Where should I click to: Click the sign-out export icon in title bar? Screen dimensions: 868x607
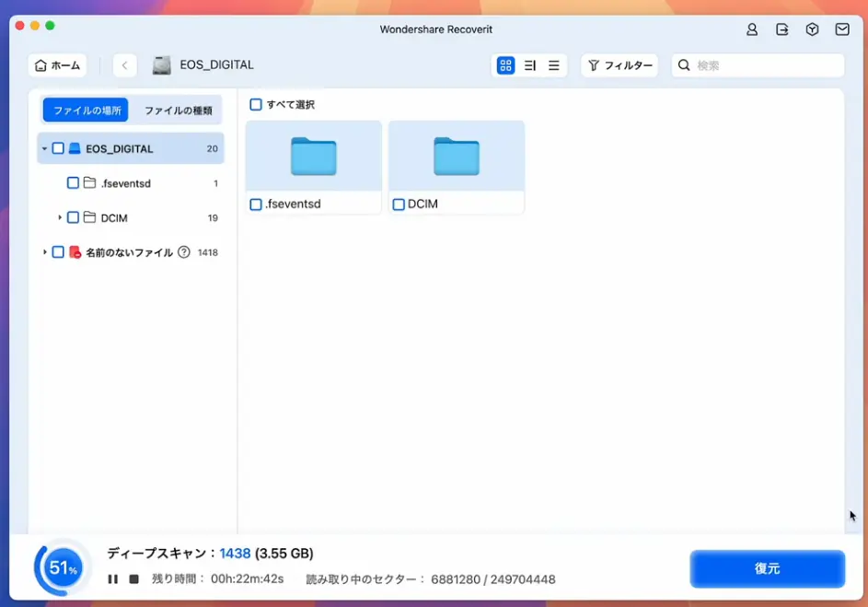pyautogui.click(x=781, y=29)
